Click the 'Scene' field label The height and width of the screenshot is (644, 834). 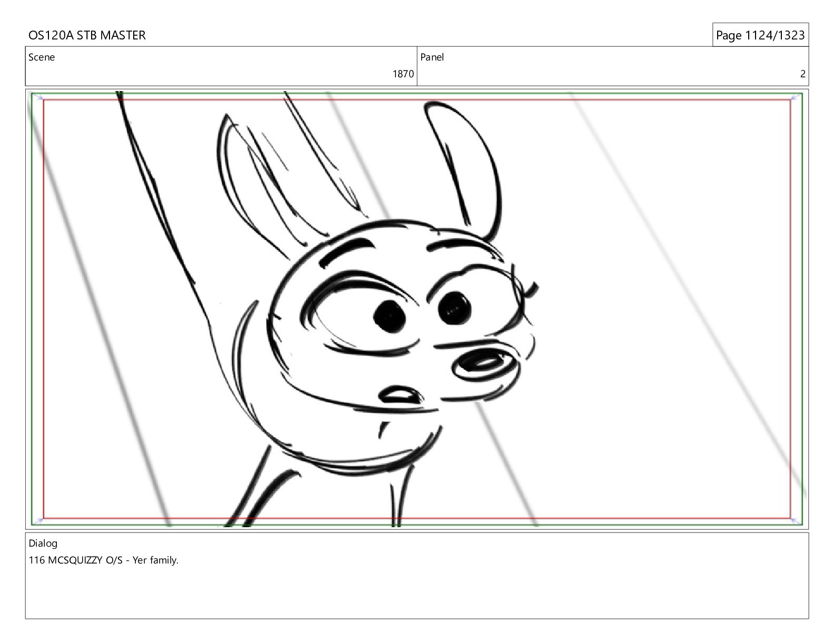coord(42,57)
